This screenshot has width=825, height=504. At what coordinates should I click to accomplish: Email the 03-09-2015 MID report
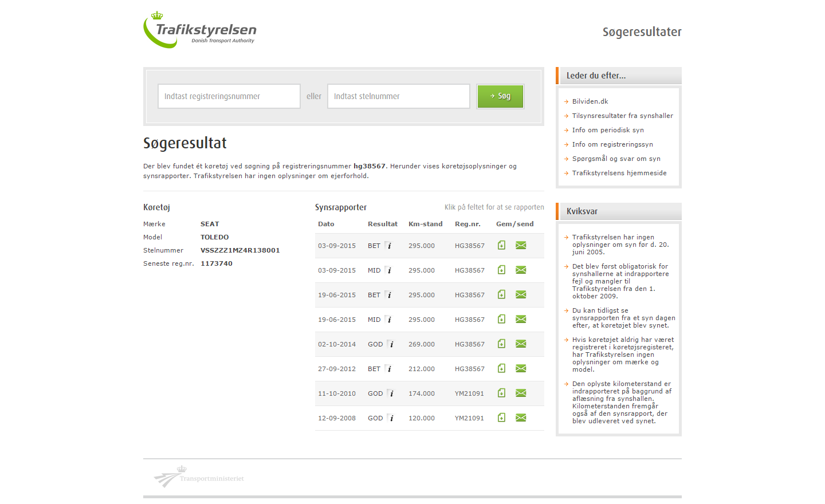click(x=521, y=270)
